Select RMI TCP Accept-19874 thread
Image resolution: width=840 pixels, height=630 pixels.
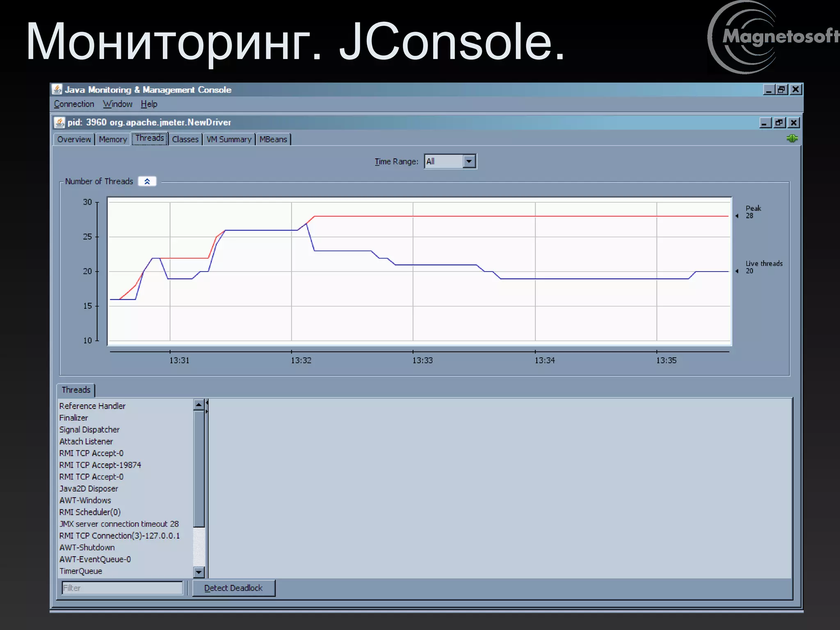tap(100, 465)
